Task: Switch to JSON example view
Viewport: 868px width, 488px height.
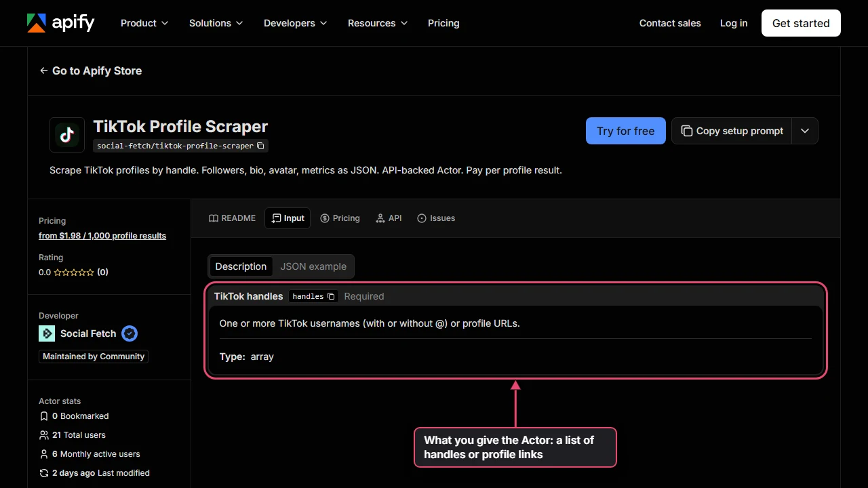Action: (x=313, y=266)
